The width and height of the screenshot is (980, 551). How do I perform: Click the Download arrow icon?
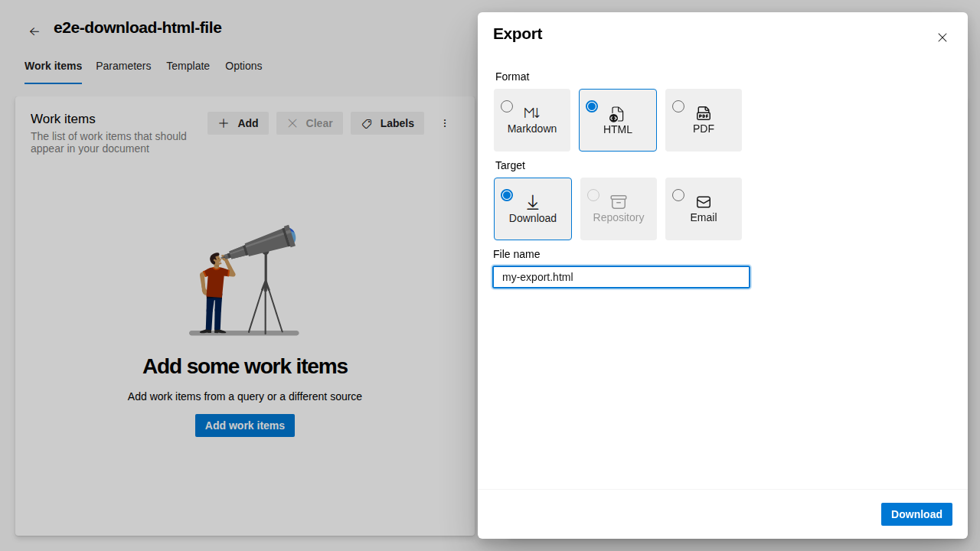point(532,202)
